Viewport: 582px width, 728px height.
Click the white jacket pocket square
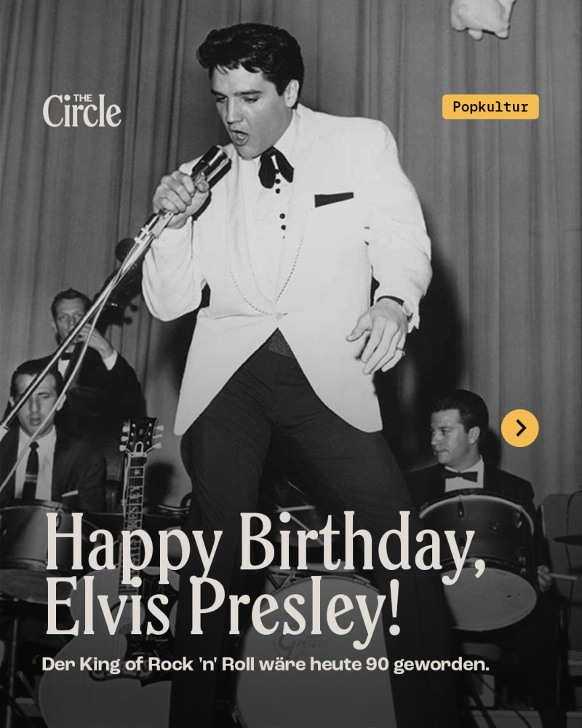[334, 199]
